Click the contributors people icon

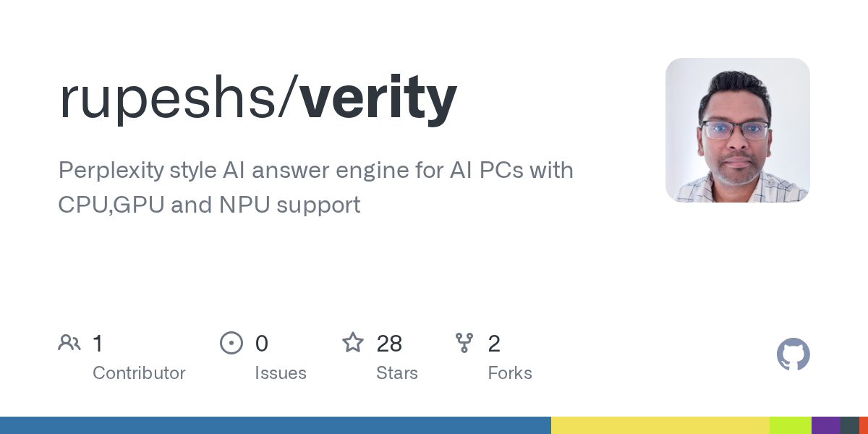[x=69, y=343]
